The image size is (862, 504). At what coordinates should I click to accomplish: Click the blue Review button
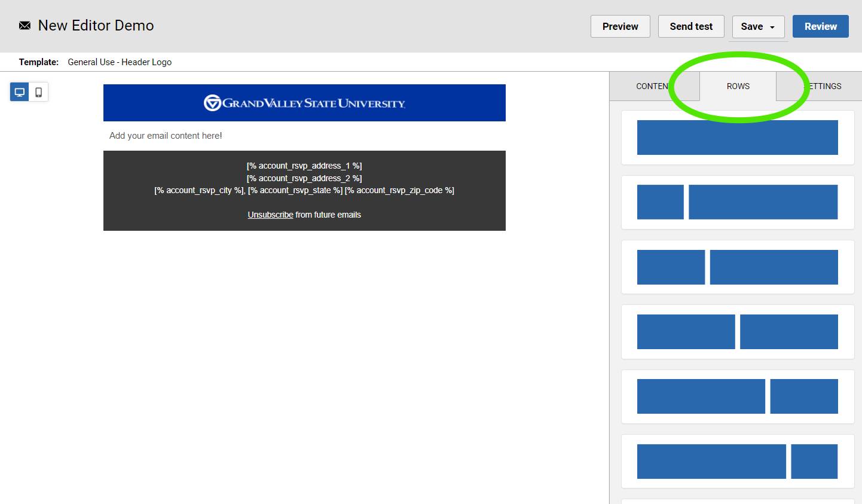click(x=820, y=26)
